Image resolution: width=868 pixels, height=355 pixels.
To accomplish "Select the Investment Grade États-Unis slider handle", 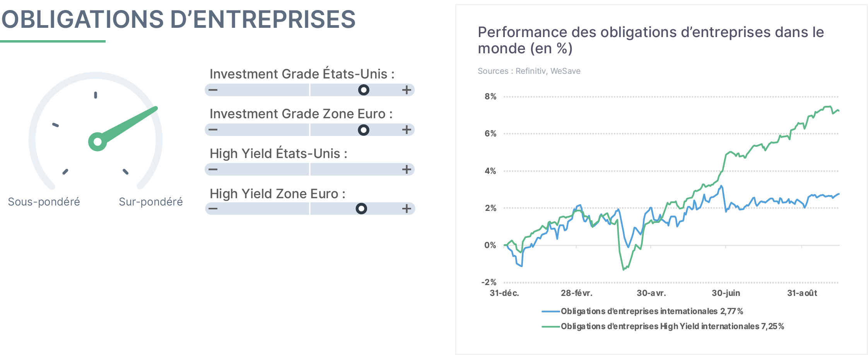I will tap(364, 90).
